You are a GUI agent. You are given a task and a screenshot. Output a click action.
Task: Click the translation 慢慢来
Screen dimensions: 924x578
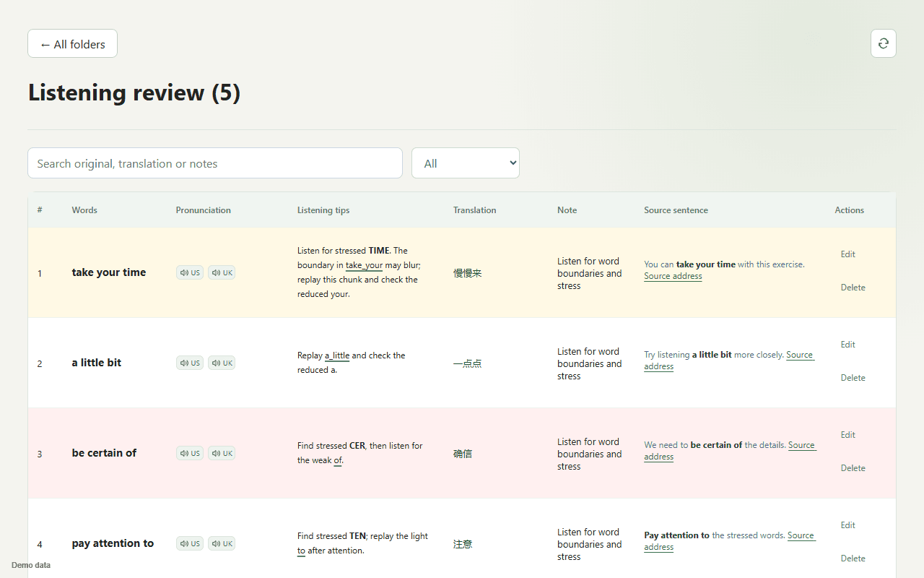tap(467, 273)
